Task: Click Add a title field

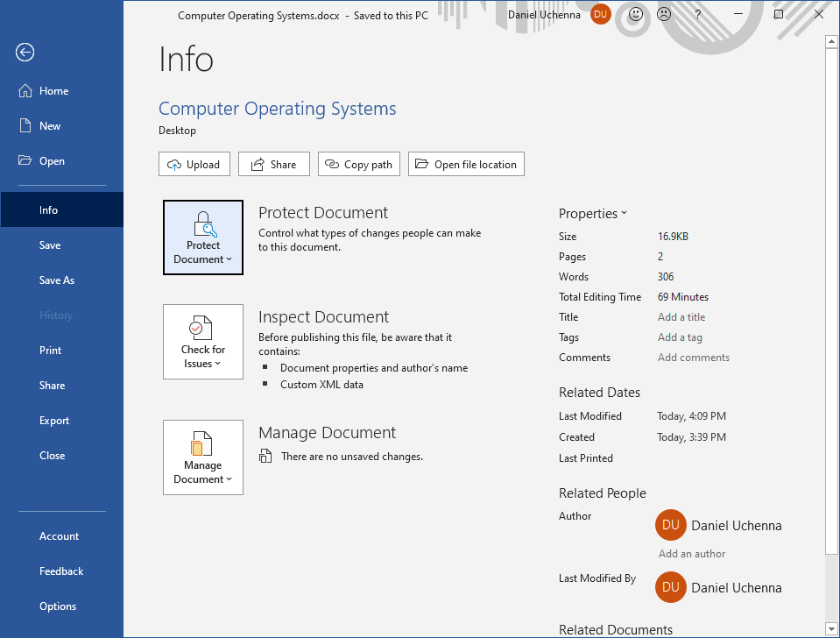Action: (681, 316)
